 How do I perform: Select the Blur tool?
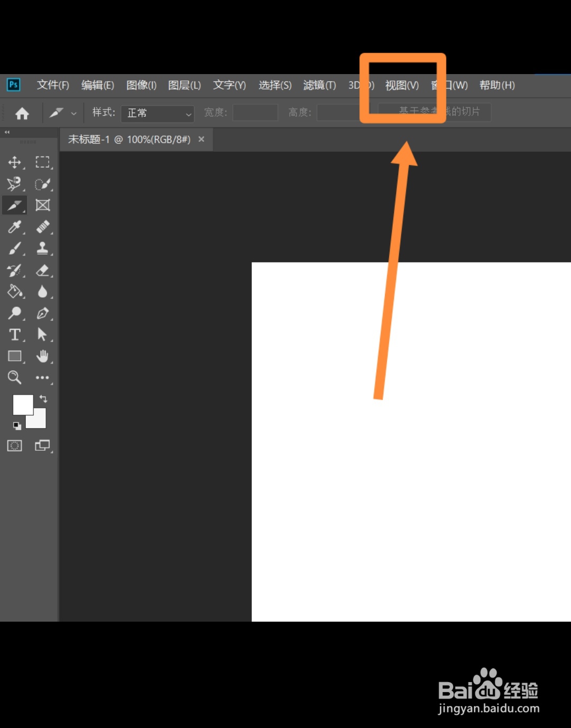43,292
